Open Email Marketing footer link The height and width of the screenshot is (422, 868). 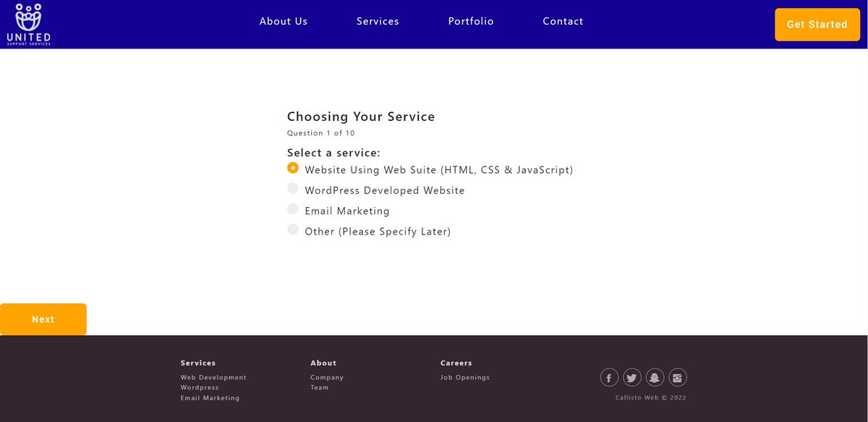(x=210, y=398)
